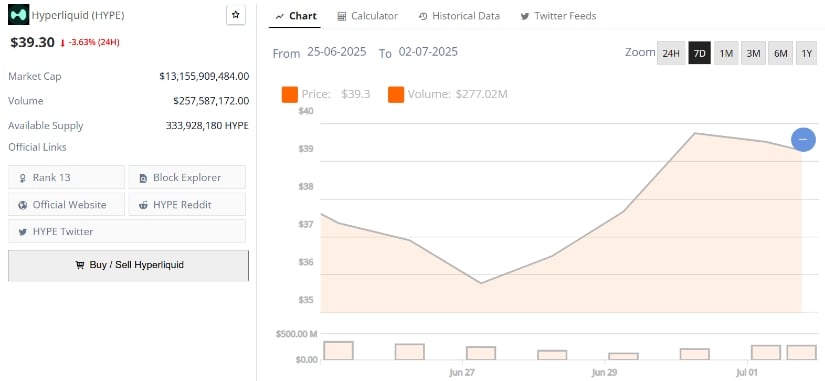Click the last volume bar in chart

coord(801,353)
